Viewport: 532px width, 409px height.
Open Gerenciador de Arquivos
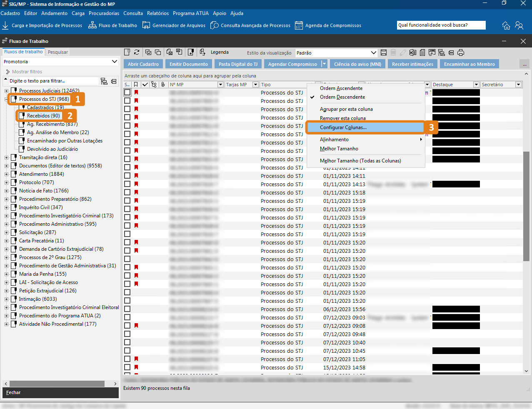coord(174,25)
